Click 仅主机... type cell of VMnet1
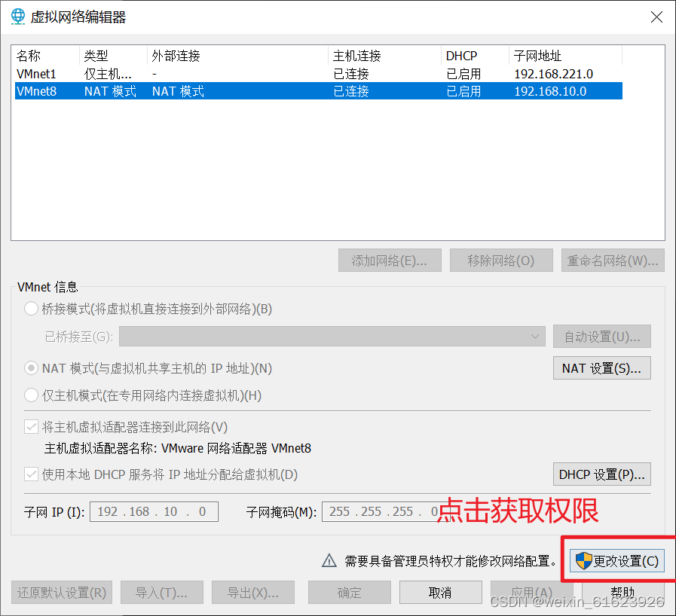This screenshot has width=676, height=616. pyautogui.click(x=108, y=74)
